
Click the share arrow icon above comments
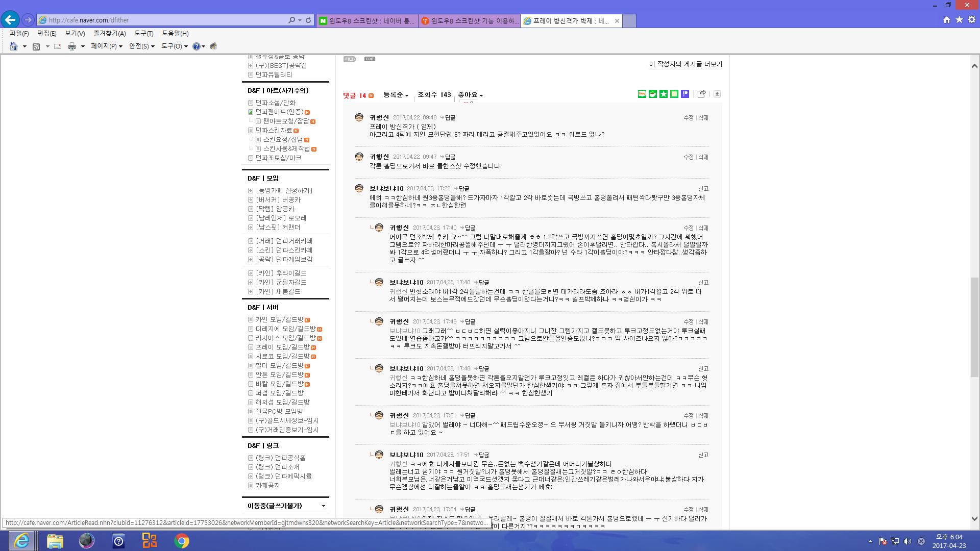coord(701,94)
